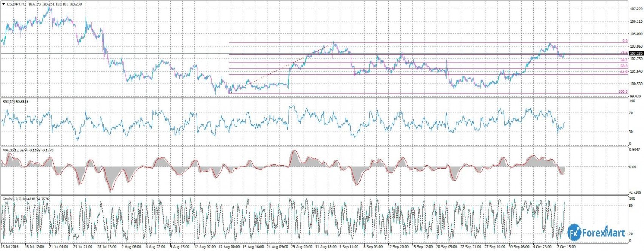644x251 pixels.
Task: Click the 0.5047 MACD scale value
Action: click(635, 150)
